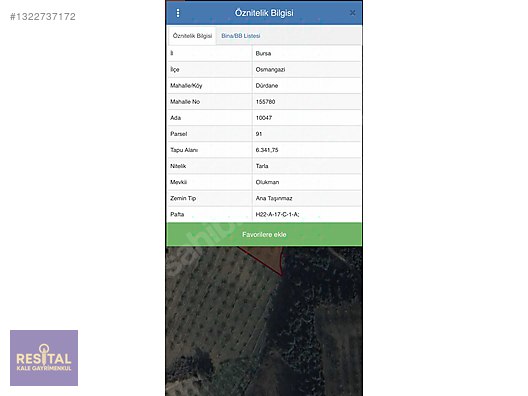
Task: Switch to the Bina/BB Listesi tab
Action: pyautogui.click(x=241, y=36)
